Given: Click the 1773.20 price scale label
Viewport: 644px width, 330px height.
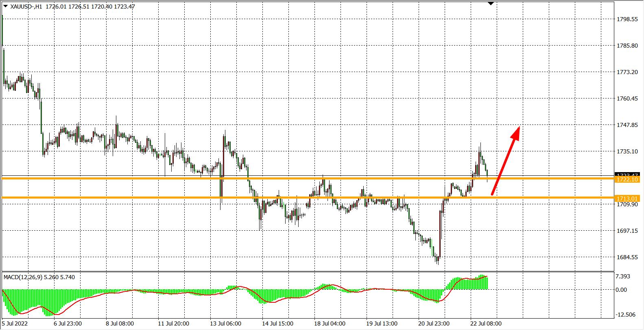Looking at the screenshot, I should [x=627, y=72].
